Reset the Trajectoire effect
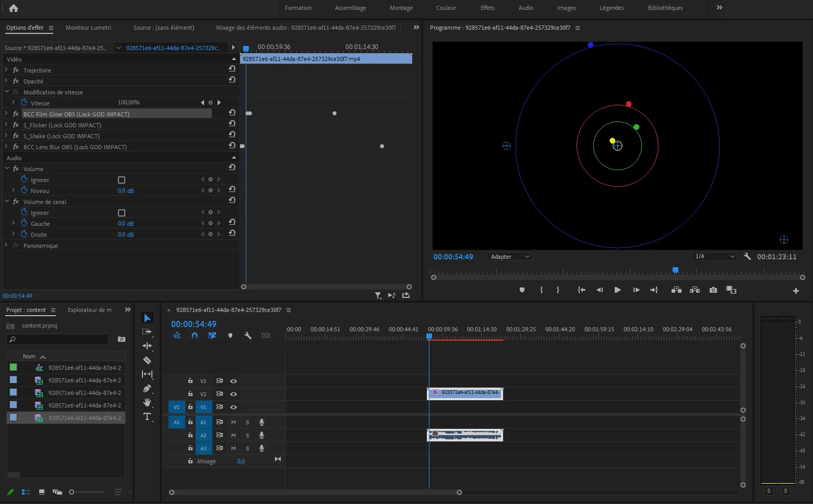 coord(232,69)
